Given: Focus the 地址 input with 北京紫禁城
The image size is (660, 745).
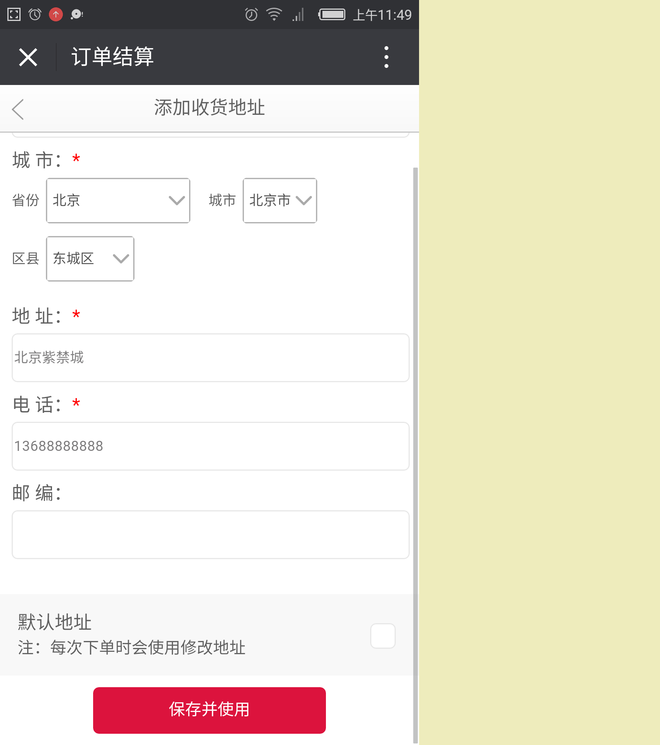Looking at the screenshot, I should click(210, 357).
